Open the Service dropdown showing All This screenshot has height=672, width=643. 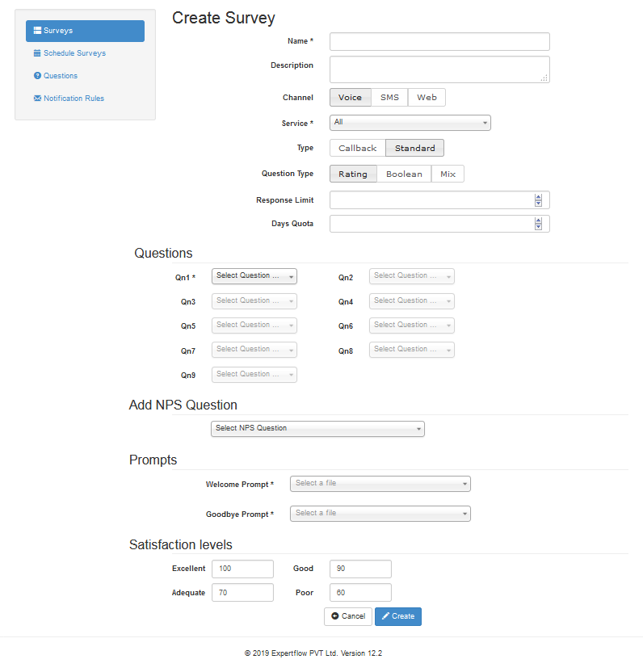tap(410, 123)
